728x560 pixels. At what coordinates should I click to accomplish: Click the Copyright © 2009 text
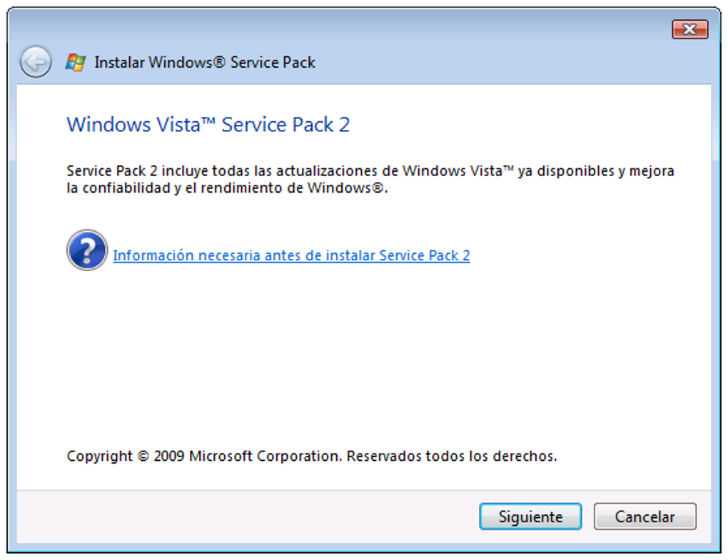click(126, 456)
